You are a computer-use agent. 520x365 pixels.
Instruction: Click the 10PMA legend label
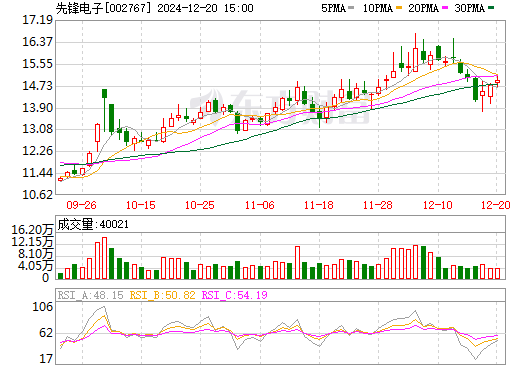(378, 8)
